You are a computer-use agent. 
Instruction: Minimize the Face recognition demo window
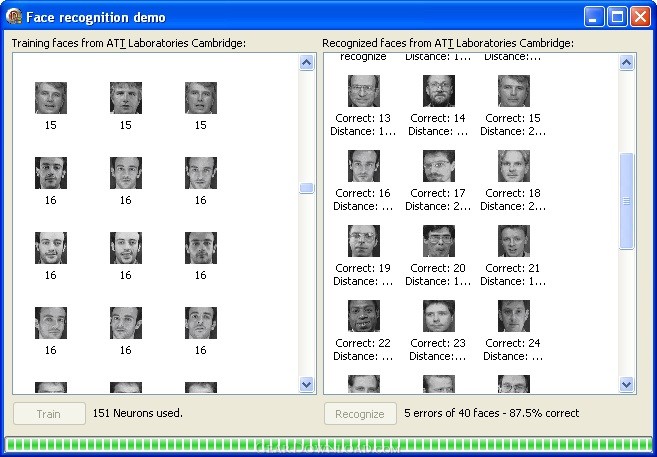point(594,17)
